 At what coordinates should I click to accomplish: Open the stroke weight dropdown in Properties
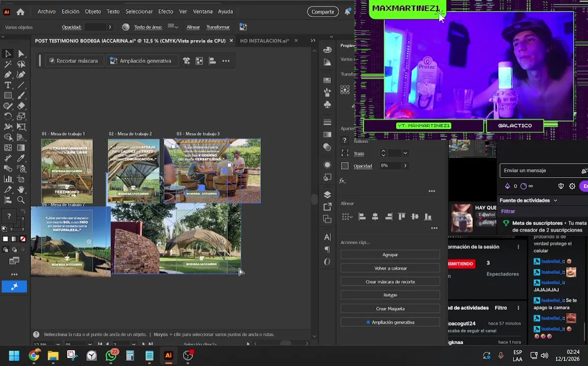(x=405, y=153)
